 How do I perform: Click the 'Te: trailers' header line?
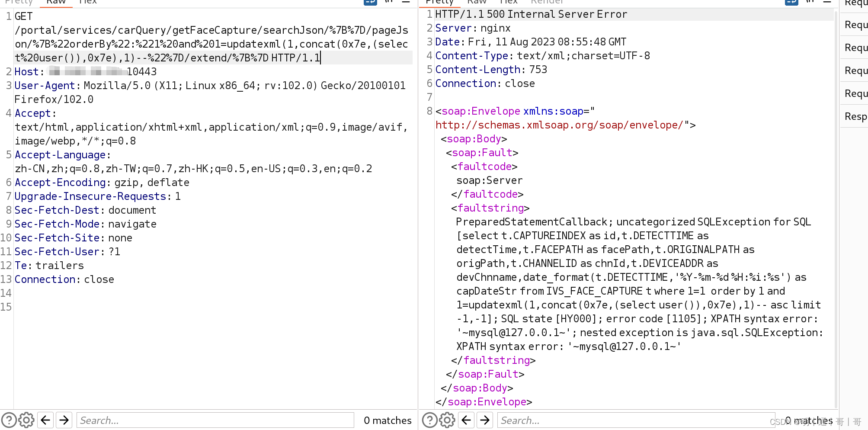point(49,266)
